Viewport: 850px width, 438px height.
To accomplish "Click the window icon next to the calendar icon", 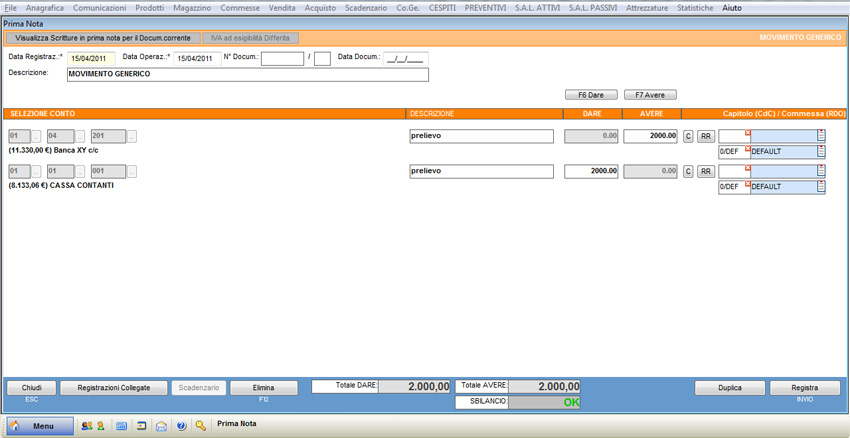I will click(x=142, y=426).
